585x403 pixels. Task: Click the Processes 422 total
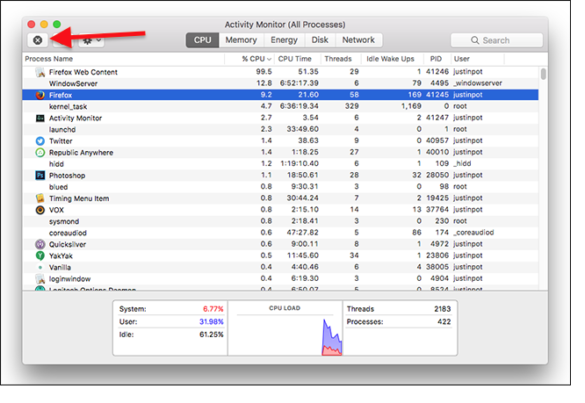click(398, 322)
